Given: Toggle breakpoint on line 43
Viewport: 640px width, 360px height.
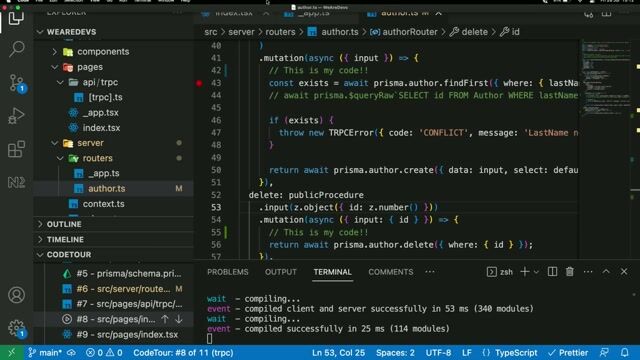Looking at the screenshot, I should tap(199, 83).
